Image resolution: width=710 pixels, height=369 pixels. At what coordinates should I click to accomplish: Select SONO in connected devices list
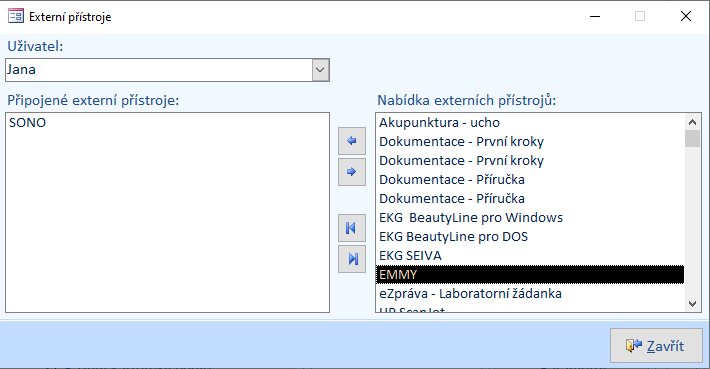167,123
